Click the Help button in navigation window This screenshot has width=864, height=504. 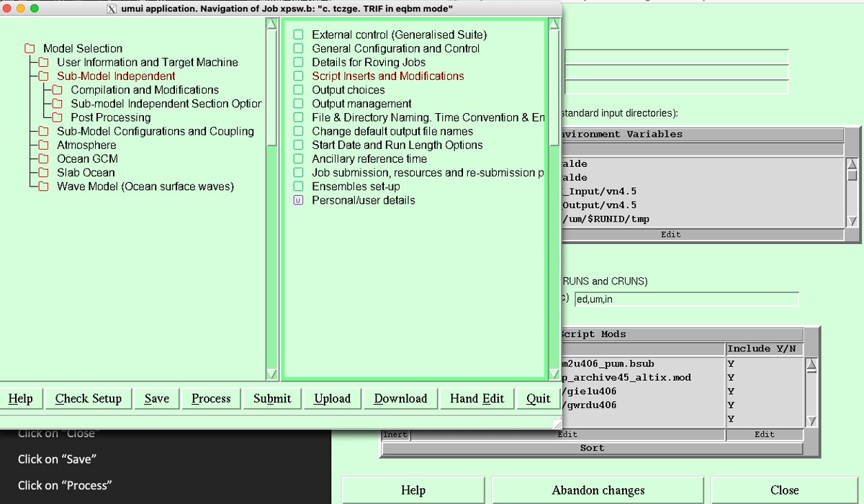click(x=20, y=398)
